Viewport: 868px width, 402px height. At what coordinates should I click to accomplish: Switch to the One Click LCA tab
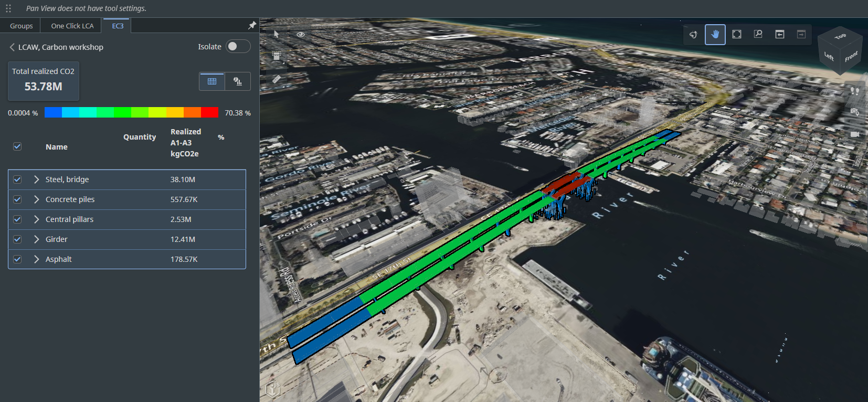(x=72, y=26)
